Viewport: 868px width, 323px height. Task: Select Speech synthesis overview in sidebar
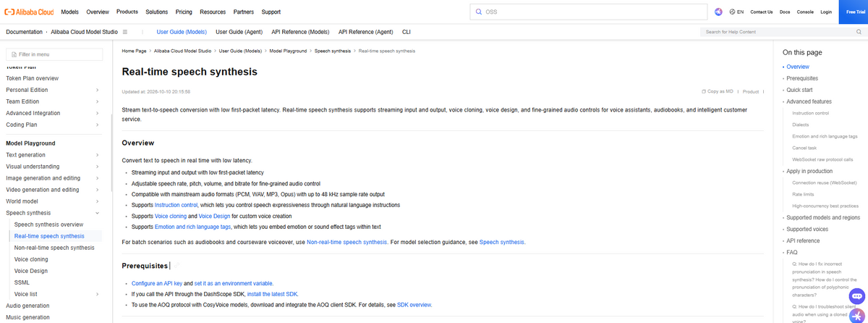[x=48, y=225]
